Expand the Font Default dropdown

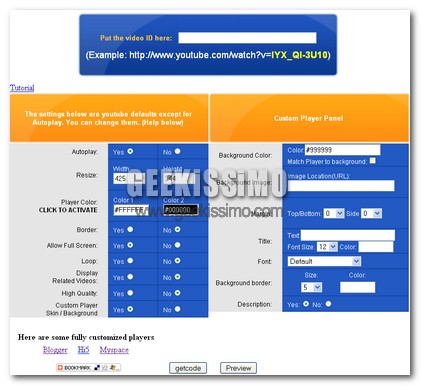point(324,261)
